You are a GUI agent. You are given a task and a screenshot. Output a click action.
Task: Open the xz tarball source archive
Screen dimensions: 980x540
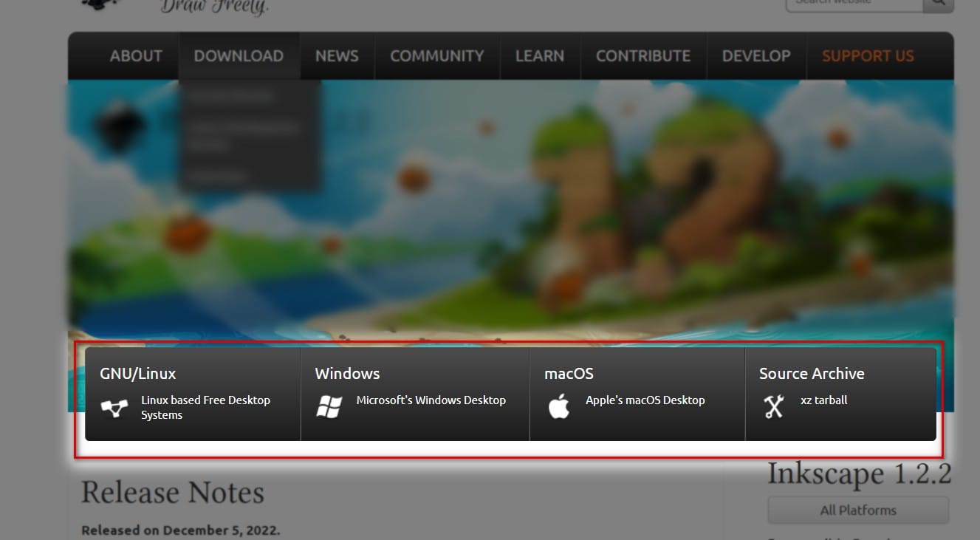pyautogui.click(x=840, y=394)
